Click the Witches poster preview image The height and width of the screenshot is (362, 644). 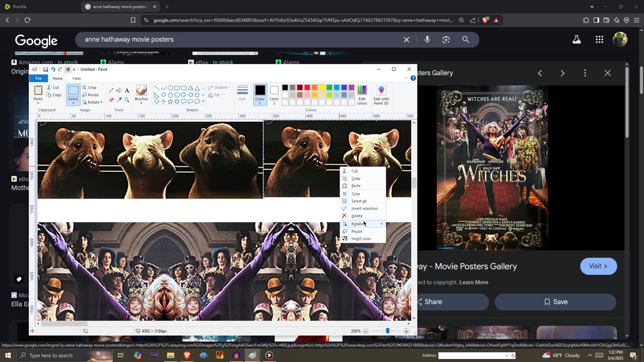[x=493, y=168]
